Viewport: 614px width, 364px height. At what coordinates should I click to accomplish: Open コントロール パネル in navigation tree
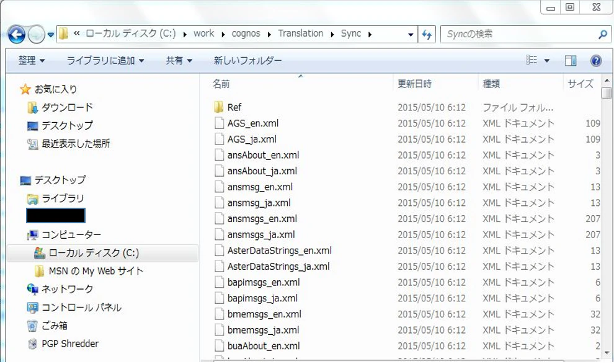pyautogui.click(x=74, y=308)
